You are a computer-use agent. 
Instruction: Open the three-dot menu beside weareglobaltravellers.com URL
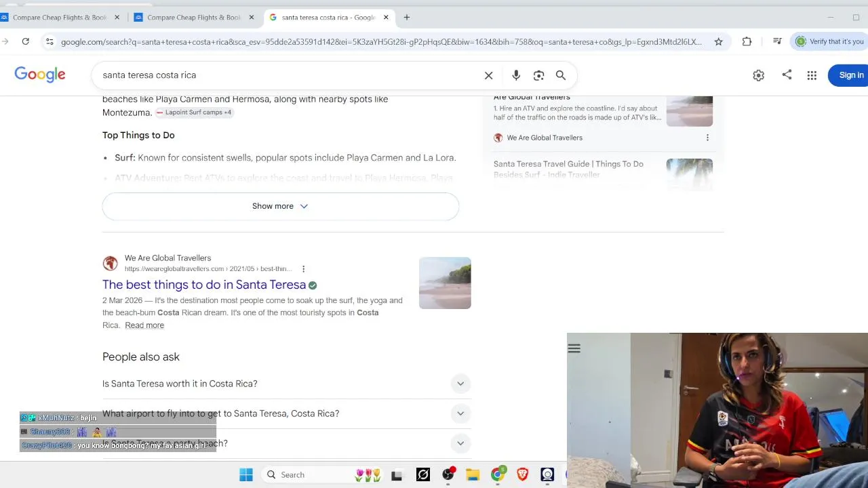[x=303, y=269]
